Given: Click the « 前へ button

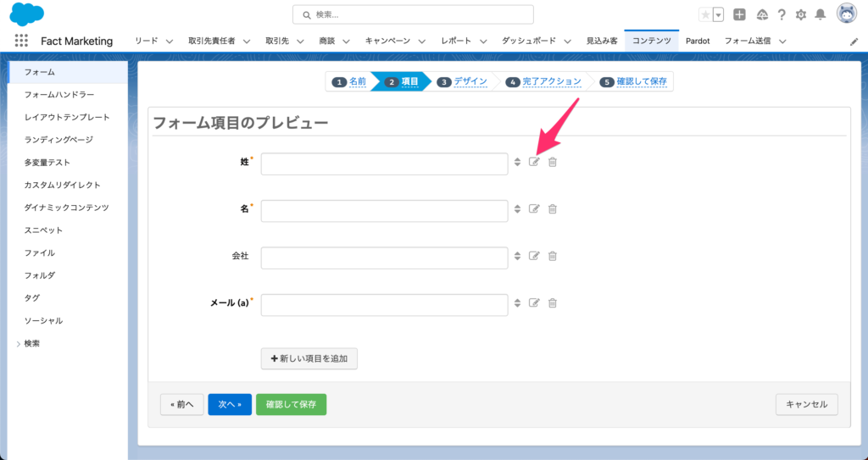Looking at the screenshot, I should click(x=182, y=405).
